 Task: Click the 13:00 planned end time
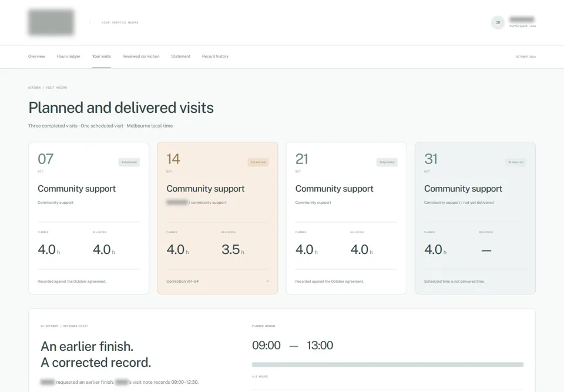pos(320,345)
